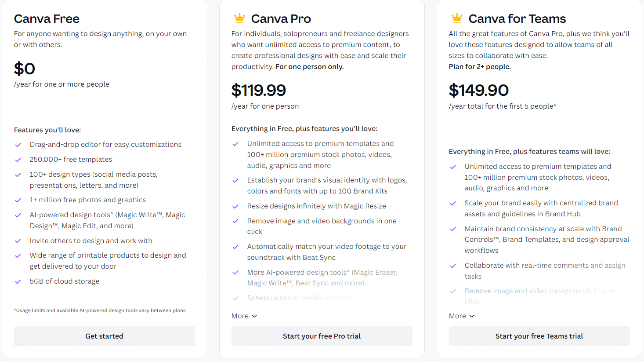The image size is (644, 361).
Task: Start your free Pro trial
Action: [x=322, y=336]
